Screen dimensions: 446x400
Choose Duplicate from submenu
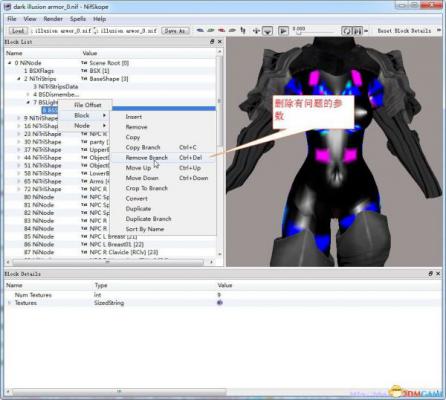click(163, 209)
